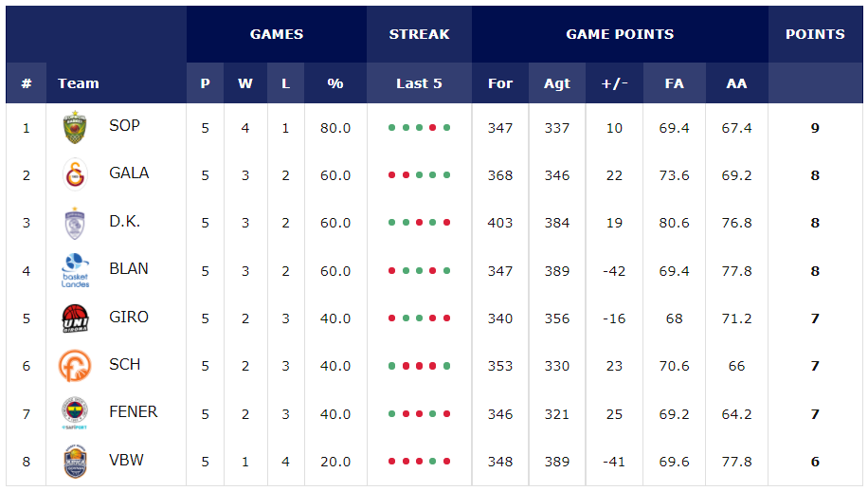The image size is (868, 491).
Task: Click the VBW team logo
Action: (x=75, y=462)
